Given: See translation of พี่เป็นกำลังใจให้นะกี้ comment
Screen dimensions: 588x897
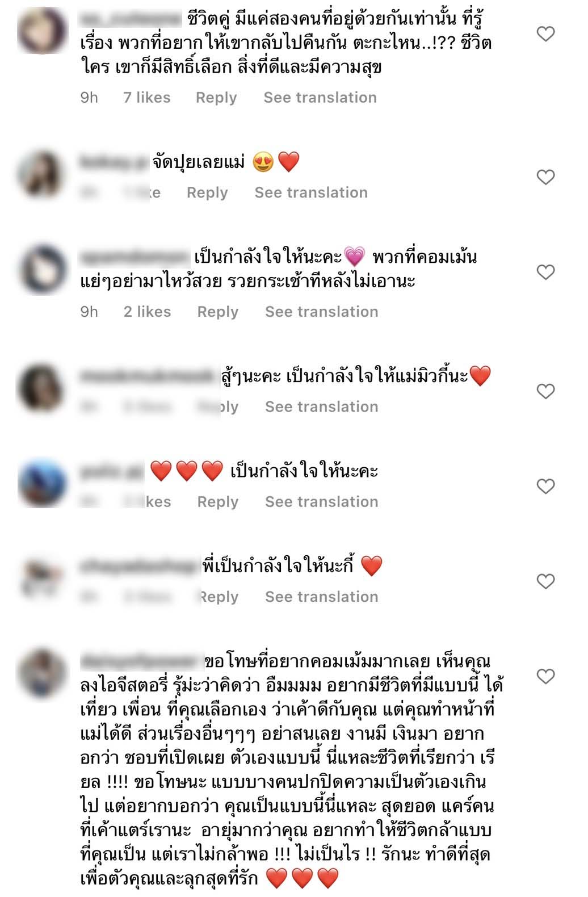Looking at the screenshot, I should tap(322, 597).
